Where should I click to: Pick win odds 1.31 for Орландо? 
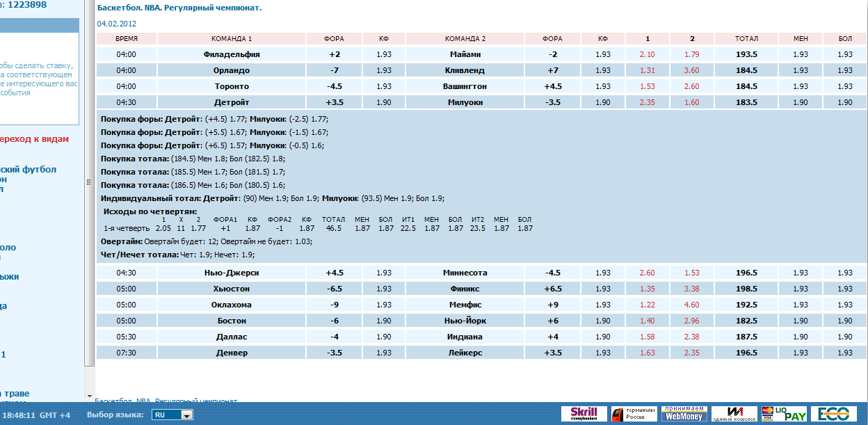[x=648, y=70]
